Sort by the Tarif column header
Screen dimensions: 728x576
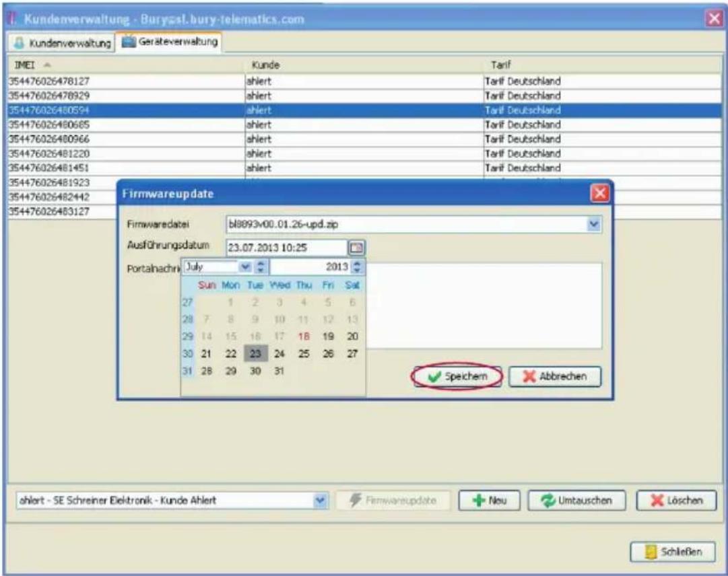tap(603, 65)
